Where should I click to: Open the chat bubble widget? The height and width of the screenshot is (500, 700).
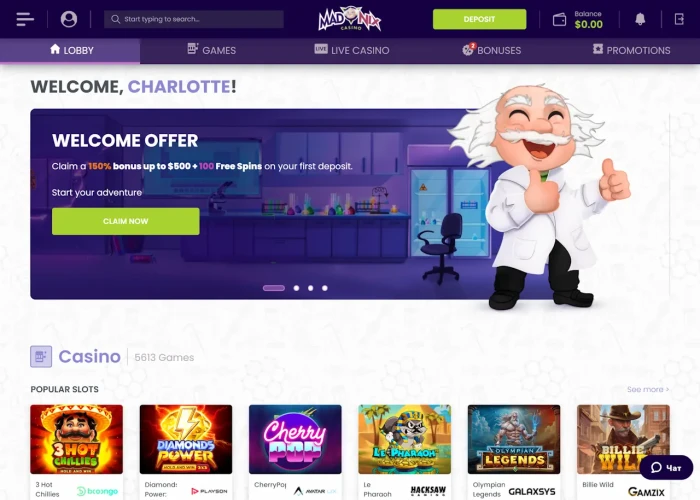666,467
